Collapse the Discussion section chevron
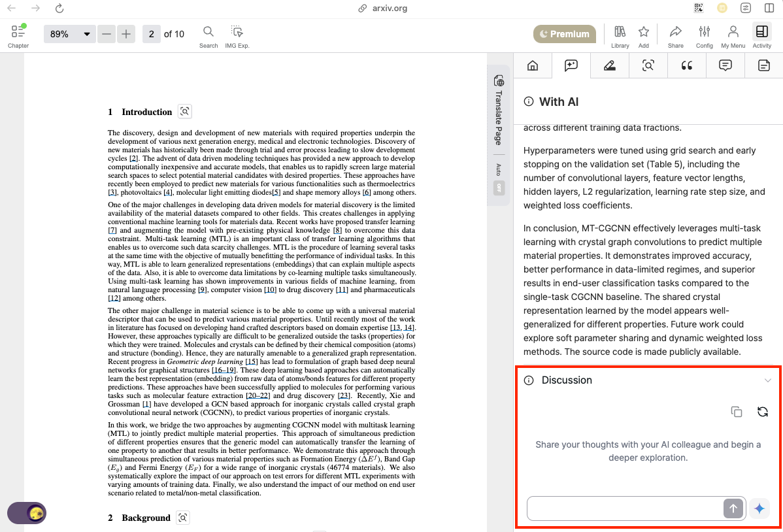 tap(767, 380)
